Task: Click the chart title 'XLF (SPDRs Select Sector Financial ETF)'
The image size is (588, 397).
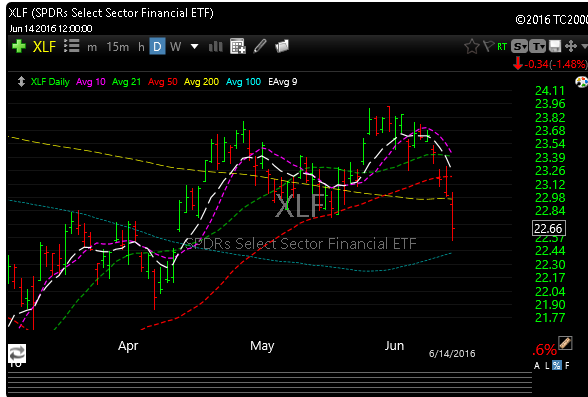Action: click(111, 13)
